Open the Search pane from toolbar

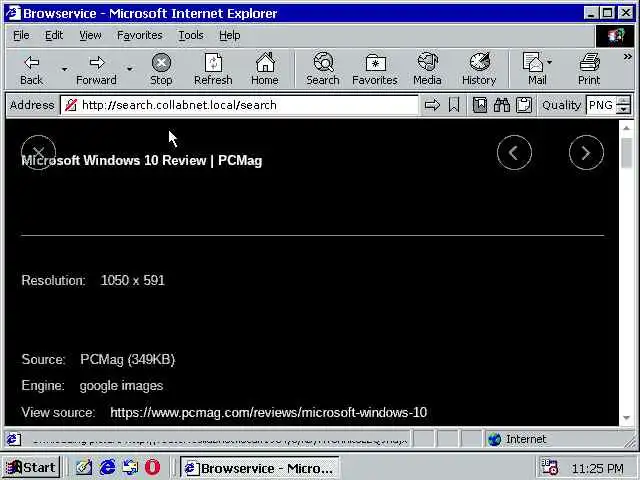pos(323,69)
